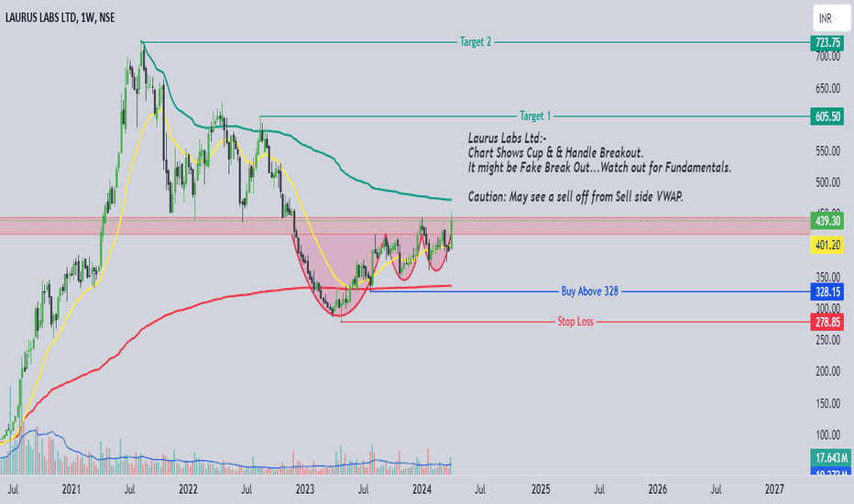This screenshot has width=854, height=504.
Task: Click the 2025 time axis label
Action: point(541,489)
